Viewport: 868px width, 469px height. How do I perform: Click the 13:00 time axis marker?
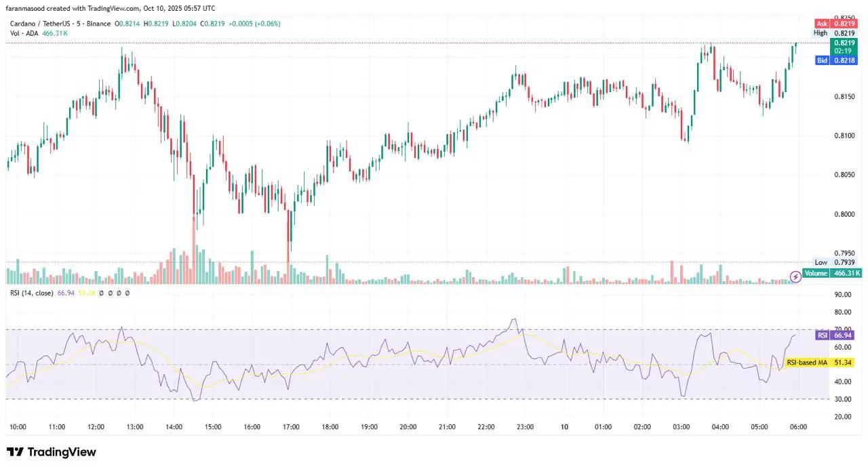coord(135,427)
